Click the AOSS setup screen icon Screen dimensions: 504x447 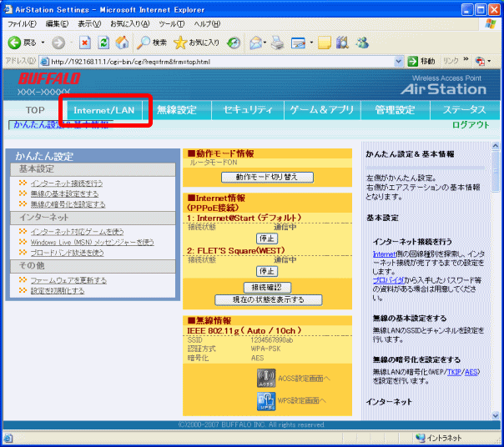(x=266, y=378)
